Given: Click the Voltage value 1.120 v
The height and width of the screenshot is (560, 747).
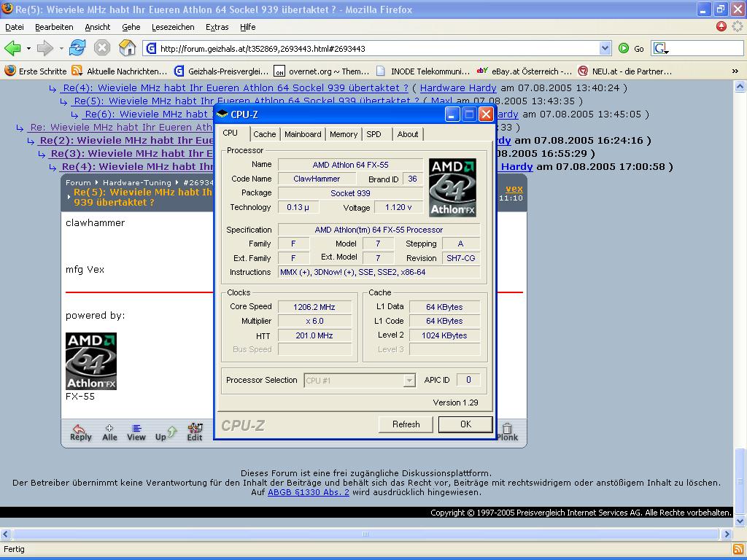Looking at the screenshot, I should (x=398, y=207).
